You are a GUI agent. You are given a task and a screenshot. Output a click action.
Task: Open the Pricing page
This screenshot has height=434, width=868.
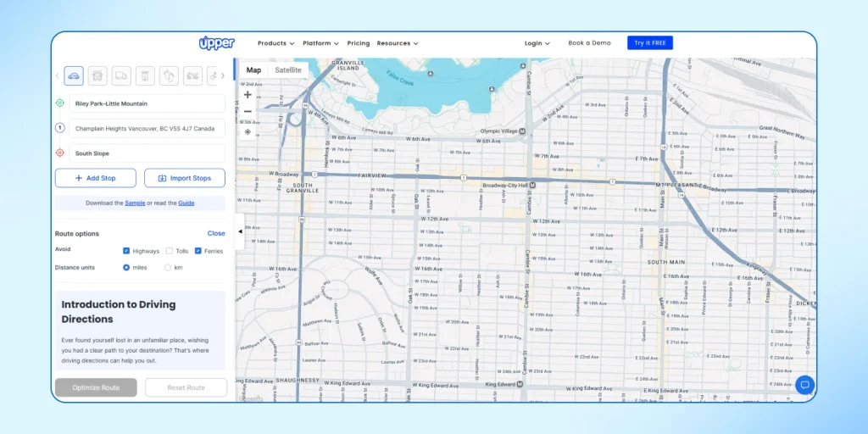point(359,43)
